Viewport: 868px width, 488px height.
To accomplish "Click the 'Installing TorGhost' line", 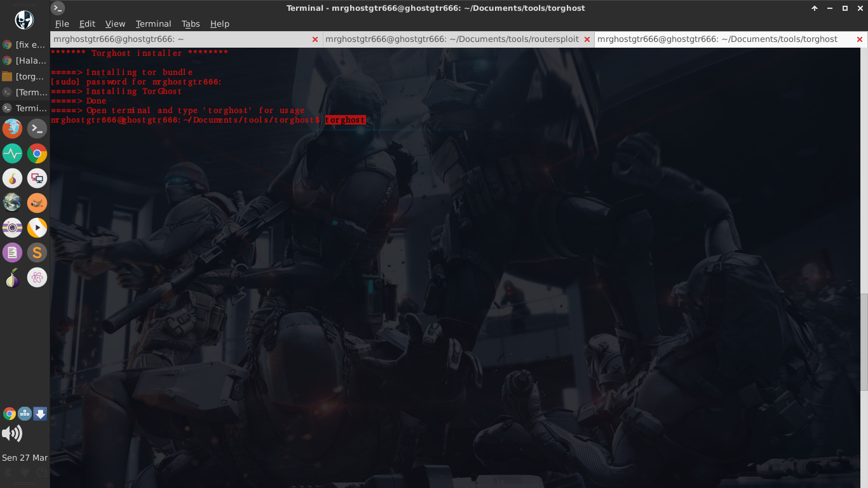I will click(x=116, y=91).
